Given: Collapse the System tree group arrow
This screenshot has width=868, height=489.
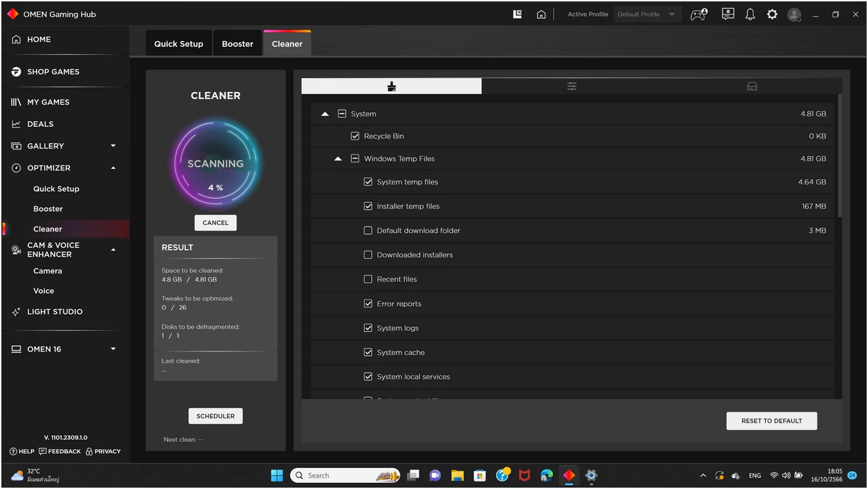Looking at the screenshot, I should point(325,114).
